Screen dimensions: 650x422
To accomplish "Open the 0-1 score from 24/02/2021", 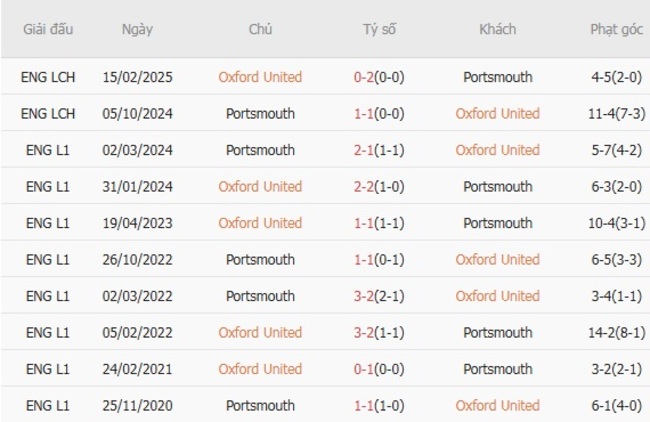I will 379,369.
